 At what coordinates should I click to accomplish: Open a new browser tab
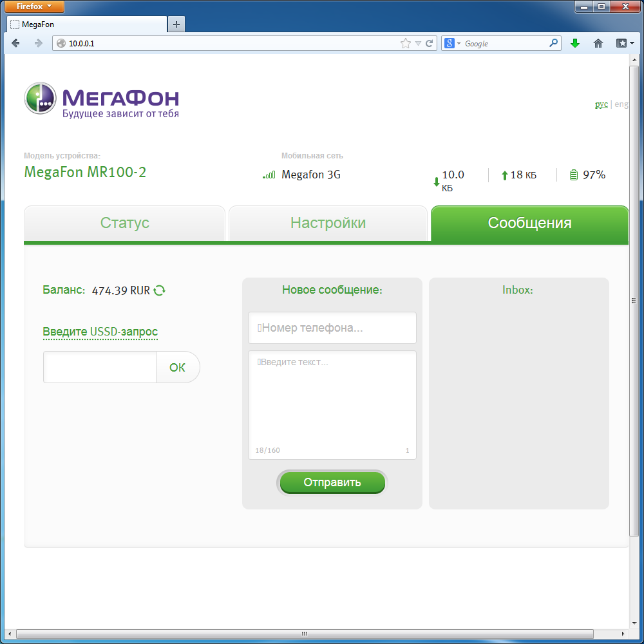[176, 24]
